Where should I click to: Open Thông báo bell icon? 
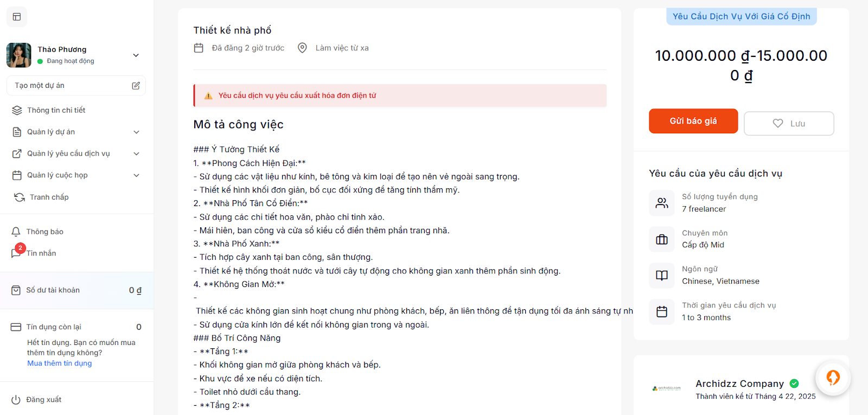pyautogui.click(x=16, y=232)
